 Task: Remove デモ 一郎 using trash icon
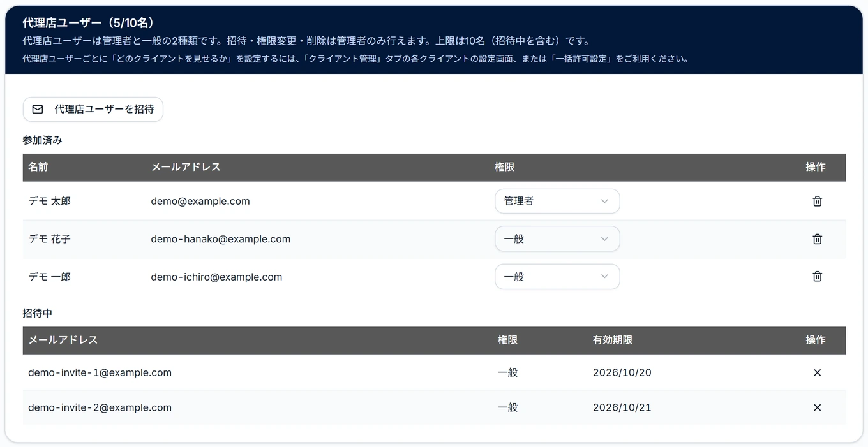click(x=817, y=276)
